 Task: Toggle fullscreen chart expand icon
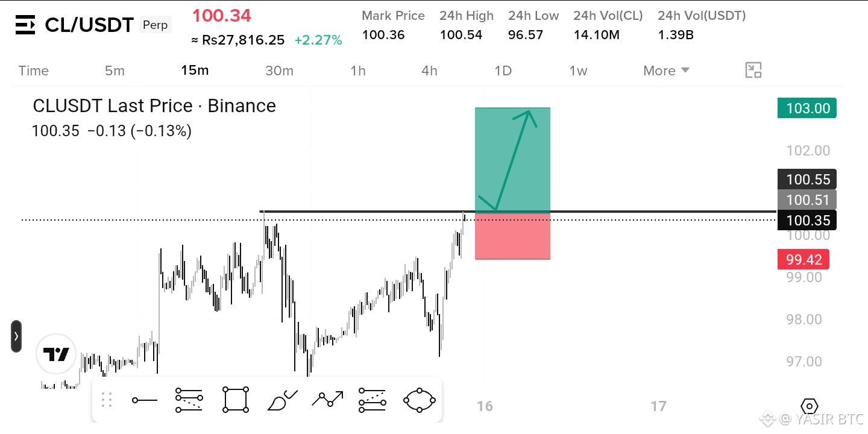pos(753,71)
